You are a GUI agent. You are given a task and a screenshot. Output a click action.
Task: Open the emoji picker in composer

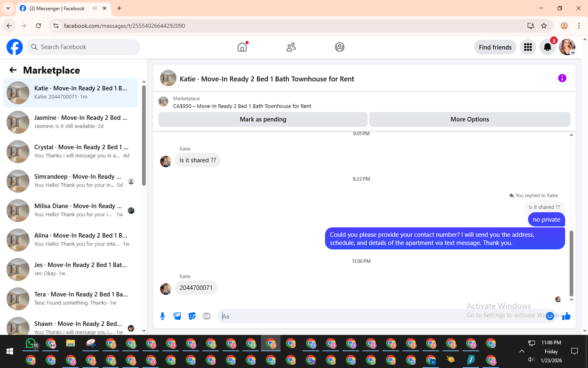coord(550,316)
